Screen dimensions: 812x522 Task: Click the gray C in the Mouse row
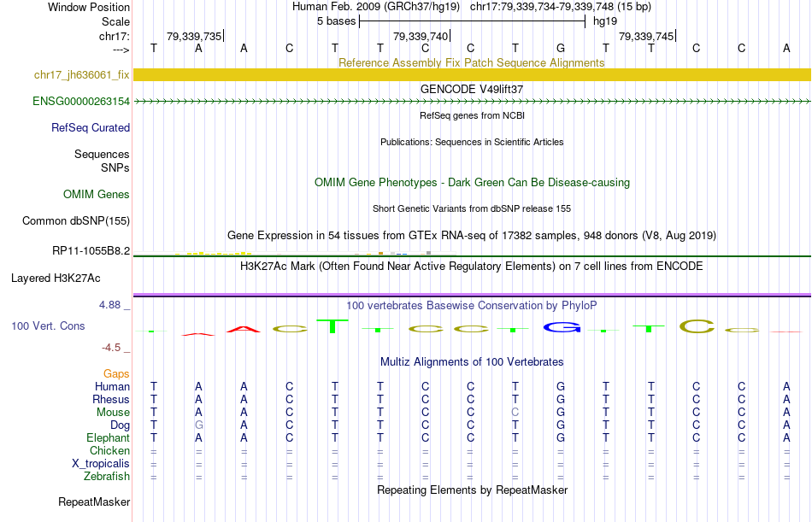(515, 412)
